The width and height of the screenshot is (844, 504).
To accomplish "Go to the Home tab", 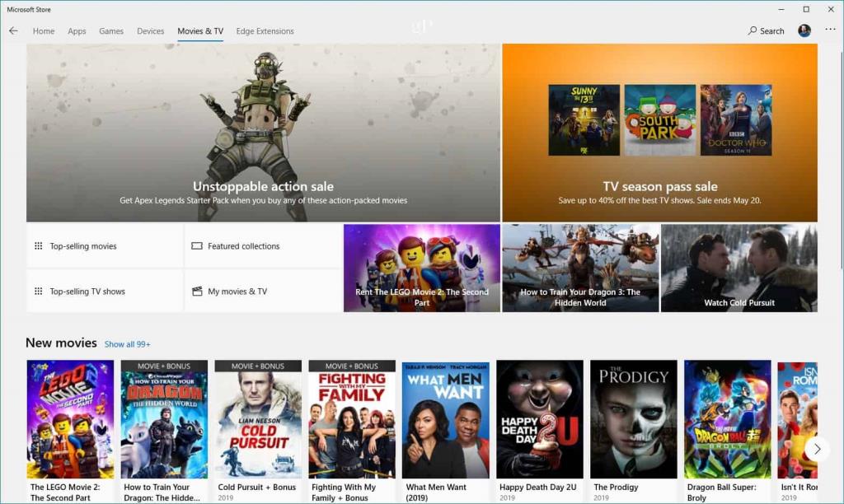I will point(44,31).
